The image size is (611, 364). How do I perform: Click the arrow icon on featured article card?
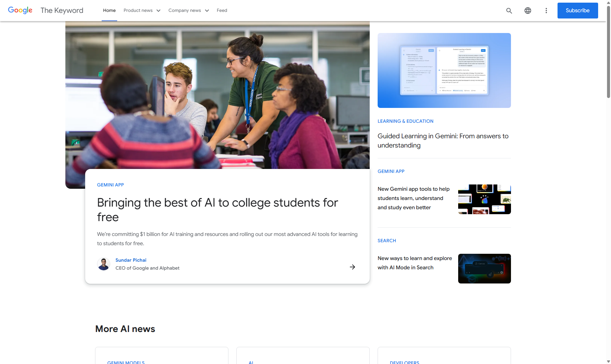pyautogui.click(x=352, y=267)
